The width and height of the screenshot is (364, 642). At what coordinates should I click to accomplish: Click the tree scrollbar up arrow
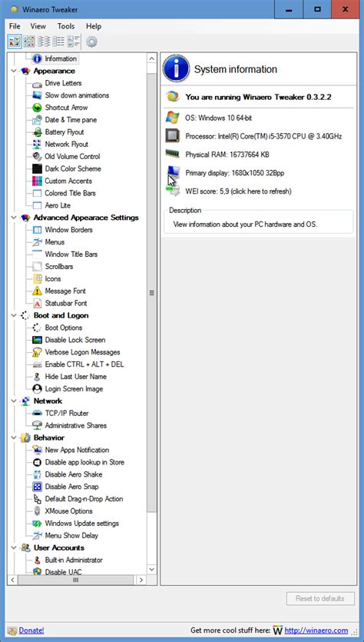(152, 58)
